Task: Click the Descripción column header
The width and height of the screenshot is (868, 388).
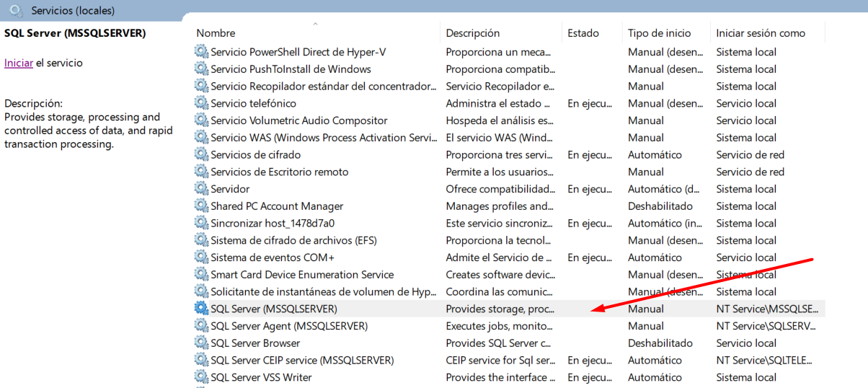Action: pyautogui.click(x=472, y=33)
